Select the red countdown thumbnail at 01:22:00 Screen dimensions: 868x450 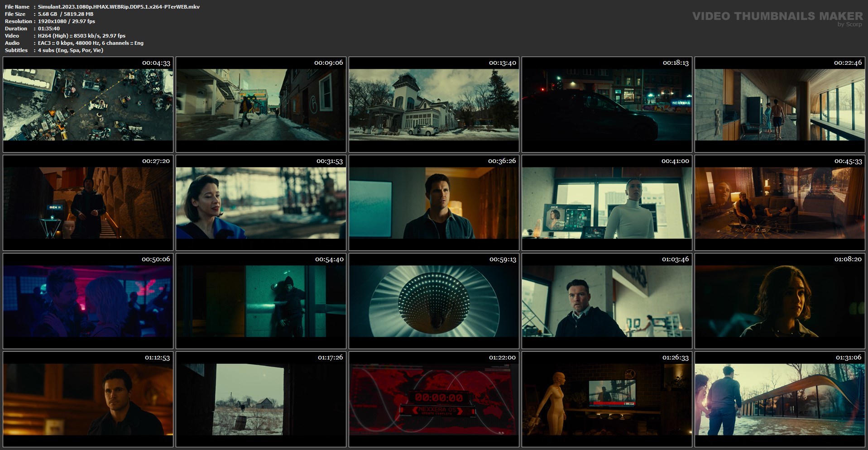click(x=434, y=399)
